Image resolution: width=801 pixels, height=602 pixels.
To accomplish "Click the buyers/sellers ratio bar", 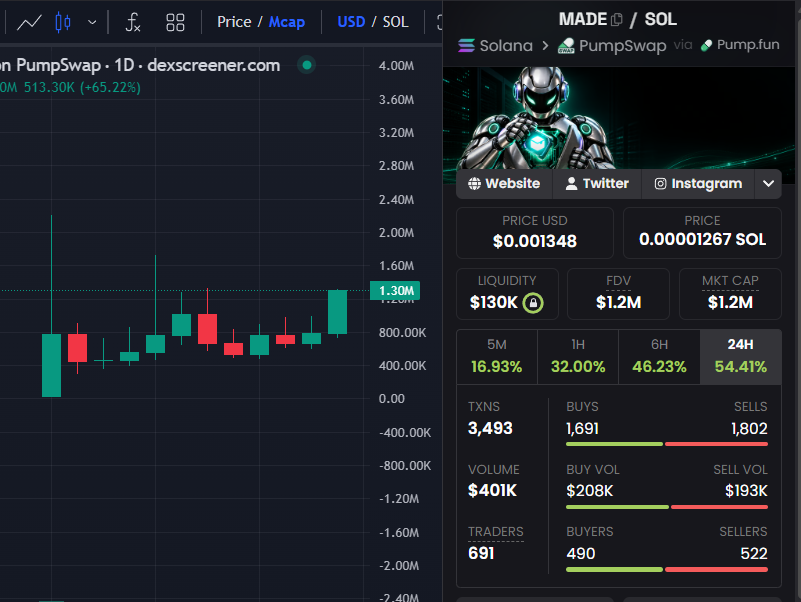I will pyautogui.click(x=667, y=569).
